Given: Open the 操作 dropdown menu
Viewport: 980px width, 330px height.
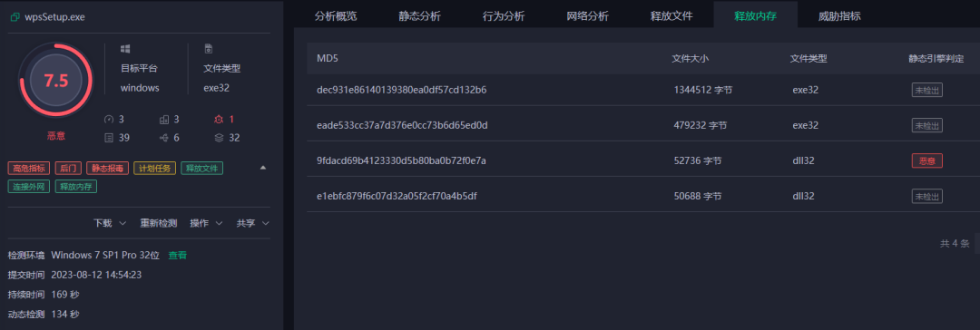Looking at the screenshot, I should tap(207, 223).
